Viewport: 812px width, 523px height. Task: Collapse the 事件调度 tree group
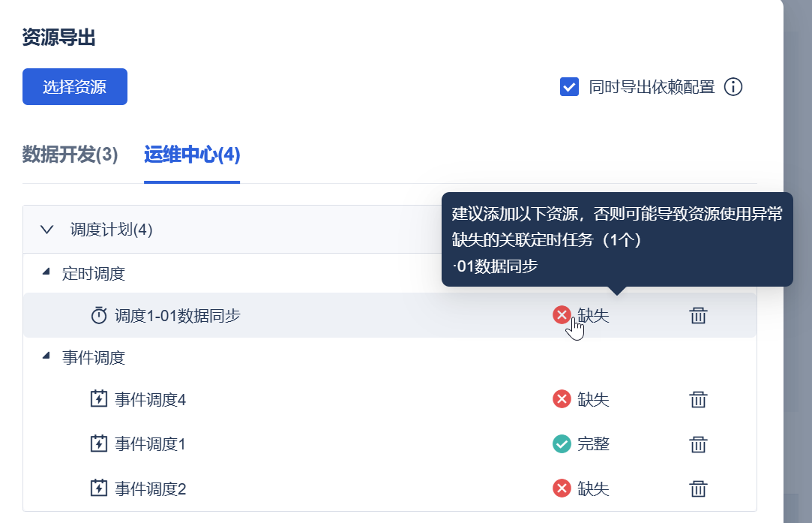[46, 357]
